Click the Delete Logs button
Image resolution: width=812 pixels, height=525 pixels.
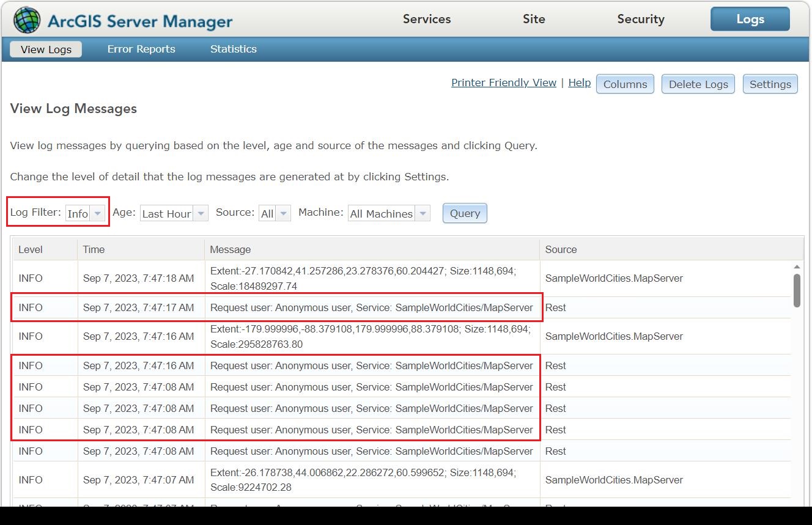tap(698, 84)
